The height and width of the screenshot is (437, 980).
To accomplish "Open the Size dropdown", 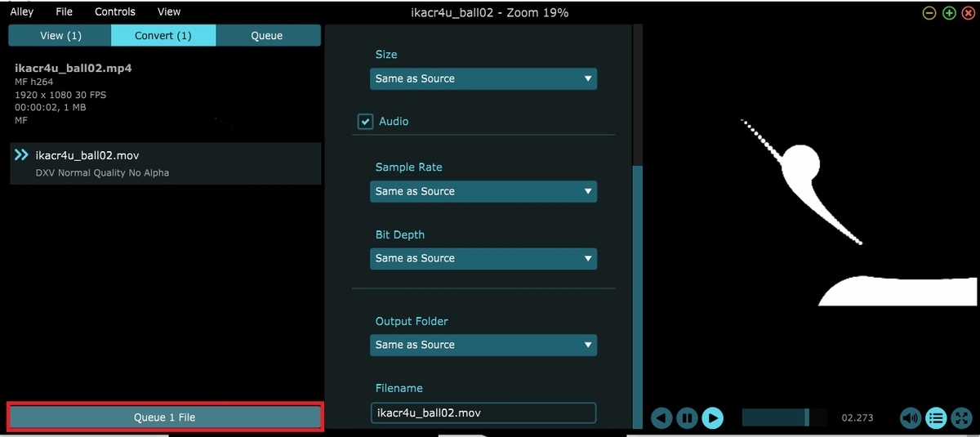I will 483,78.
